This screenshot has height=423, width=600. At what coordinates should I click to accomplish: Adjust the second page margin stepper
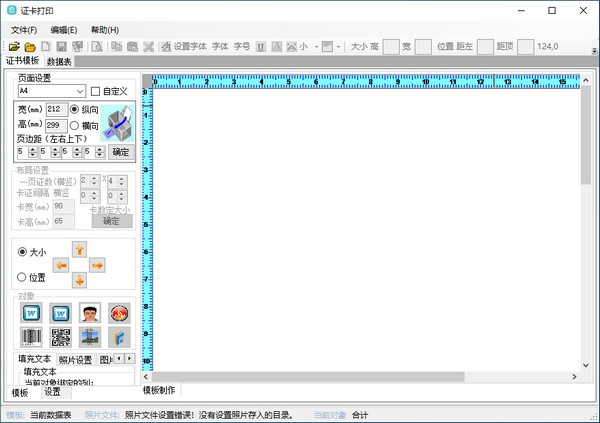(55, 152)
